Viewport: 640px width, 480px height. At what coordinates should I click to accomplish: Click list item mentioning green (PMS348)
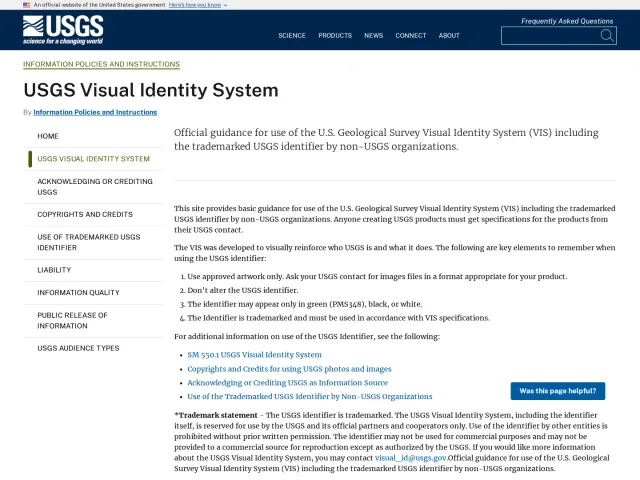[x=305, y=304]
